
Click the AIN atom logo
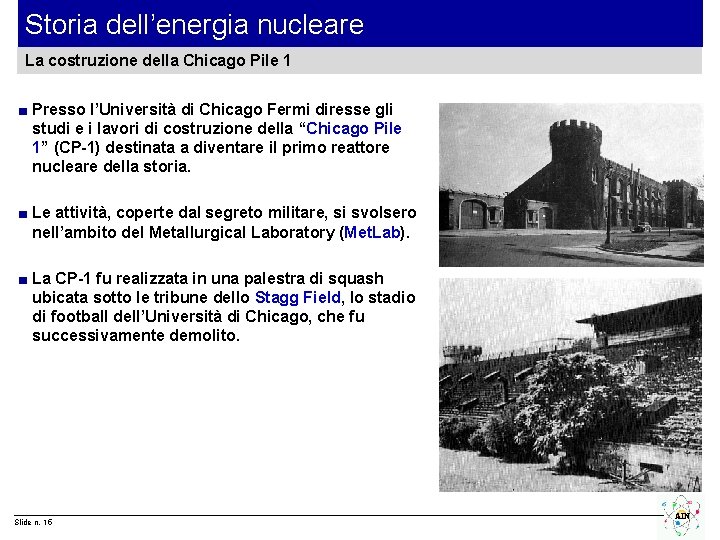click(x=681, y=516)
